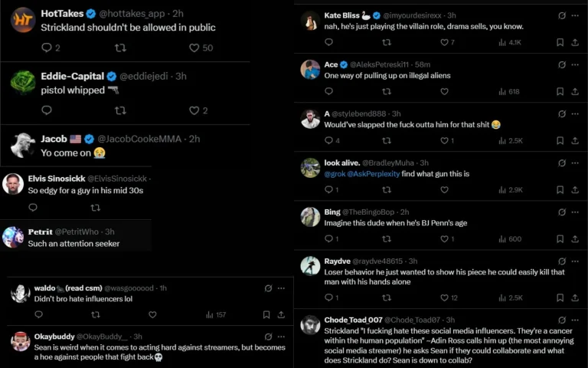The width and height of the screenshot is (588, 368).
Task: Like Bing's tweet about BJ Penn
Action: 444,239
